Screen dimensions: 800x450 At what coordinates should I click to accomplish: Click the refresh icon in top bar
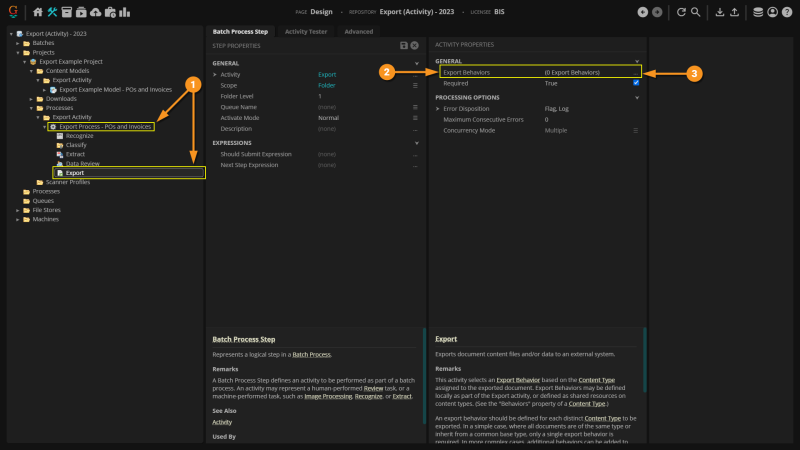681,12
